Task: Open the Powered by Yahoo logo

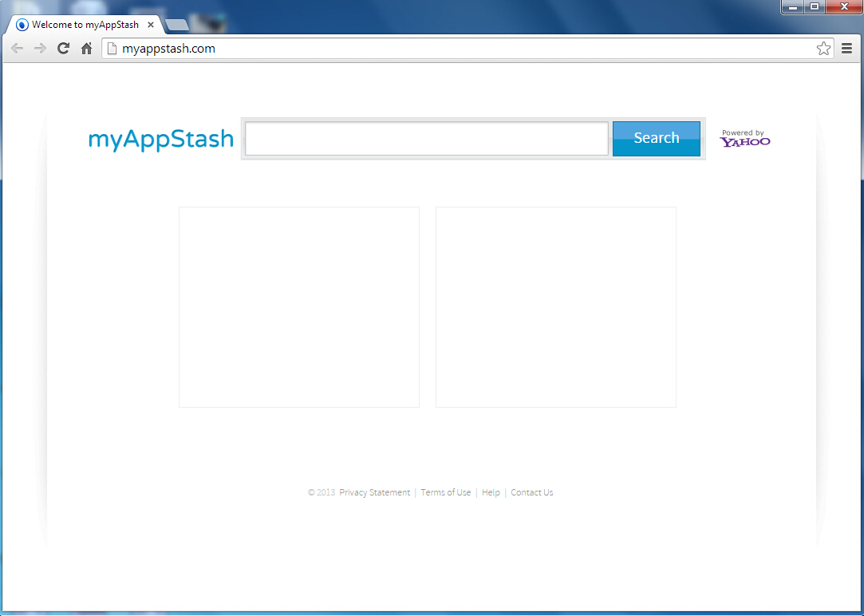Action: pyautogui.click(x=744, y=138)
